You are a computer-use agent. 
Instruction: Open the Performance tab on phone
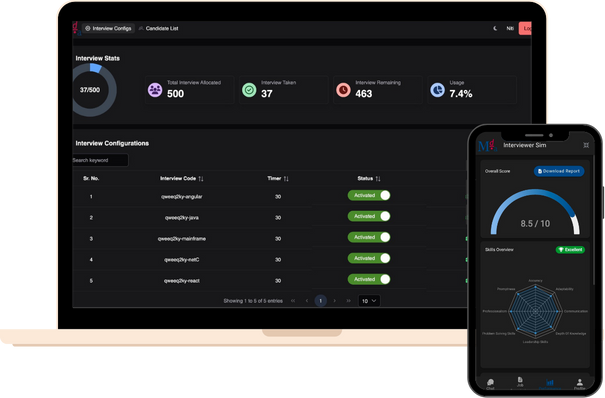coord(550,384)
